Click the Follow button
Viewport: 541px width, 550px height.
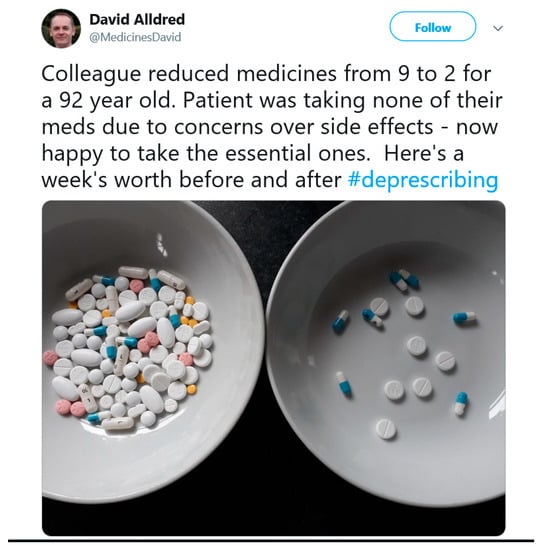tap(432, 27)
